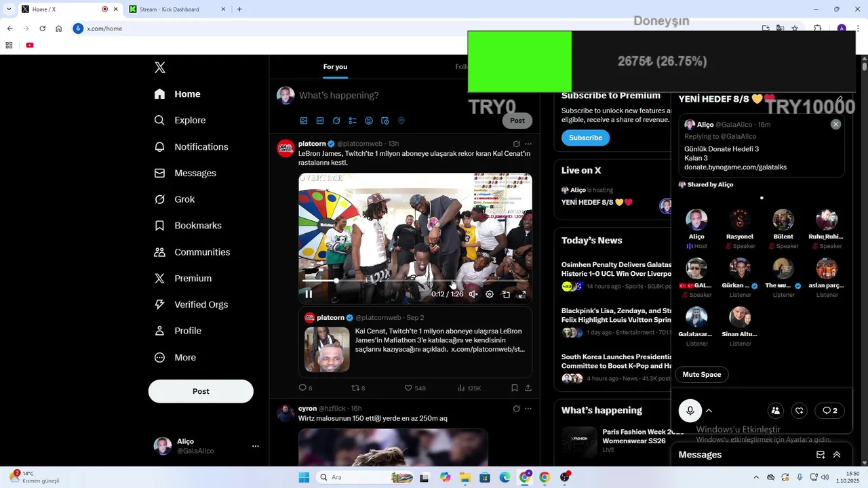Open more options on platcorn post
Image resolution: width=868 pixels, height=488 pixels.
(528, 144)
